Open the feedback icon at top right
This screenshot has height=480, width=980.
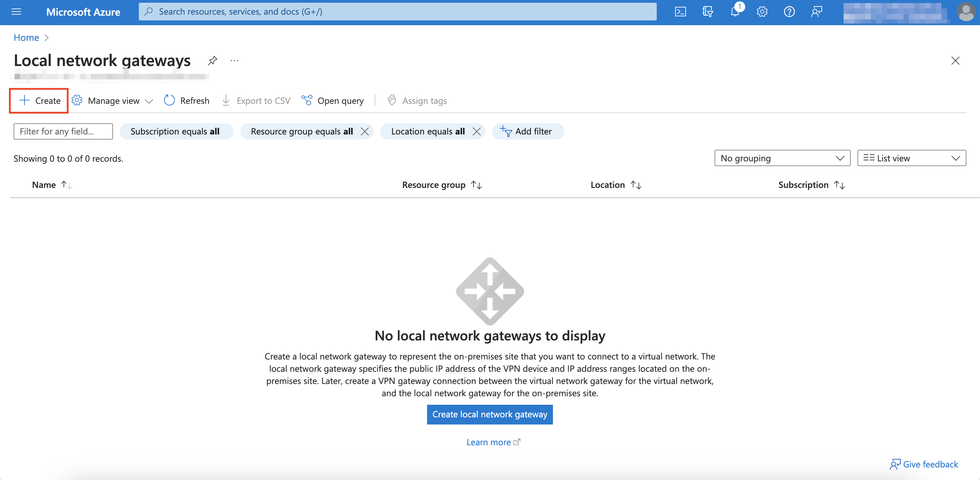click(816, 12)
